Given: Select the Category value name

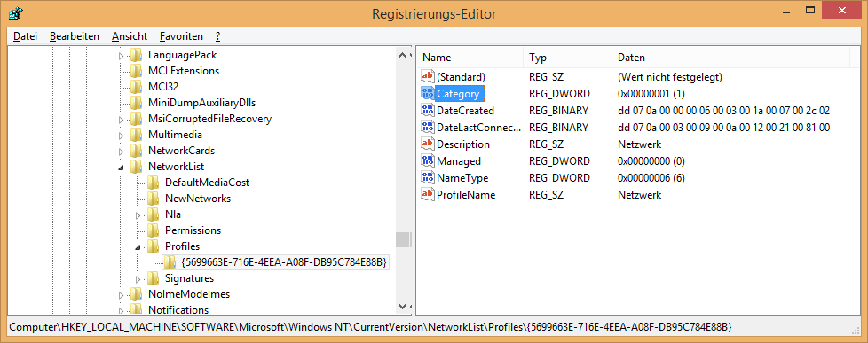Looking at the screenshot, I should [458, 93].
